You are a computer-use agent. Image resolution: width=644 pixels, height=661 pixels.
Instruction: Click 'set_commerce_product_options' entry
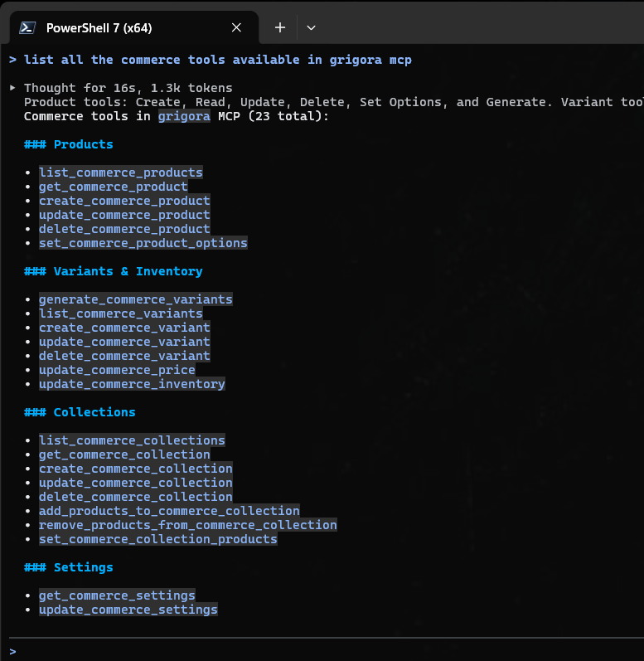click(x=143, y=243)
